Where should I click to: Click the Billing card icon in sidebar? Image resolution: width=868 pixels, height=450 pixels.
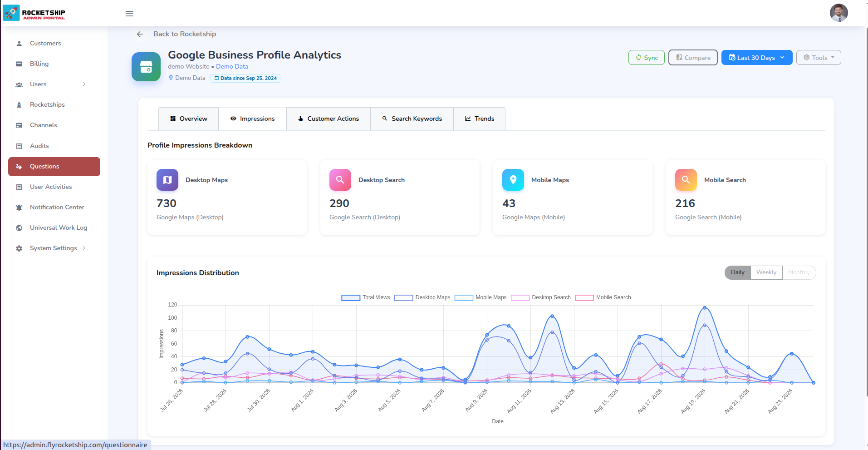point(19,64)
